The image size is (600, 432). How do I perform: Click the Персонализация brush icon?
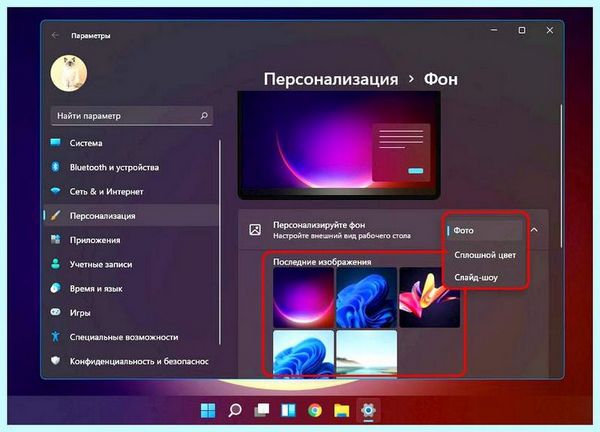coord(55,215)
